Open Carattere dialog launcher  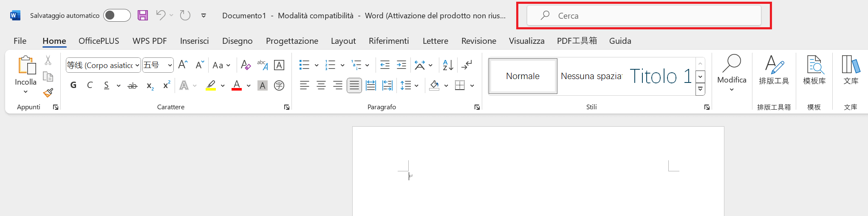click(287, 107)
